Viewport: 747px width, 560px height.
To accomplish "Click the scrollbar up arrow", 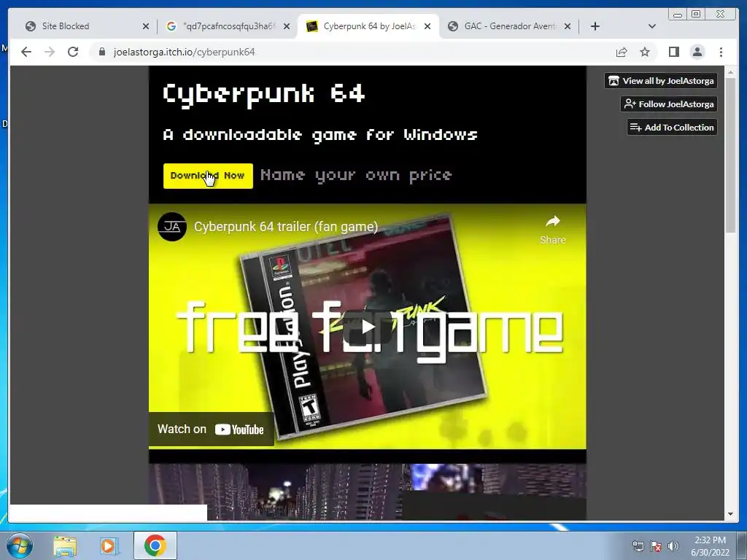I will click(730, 72).
